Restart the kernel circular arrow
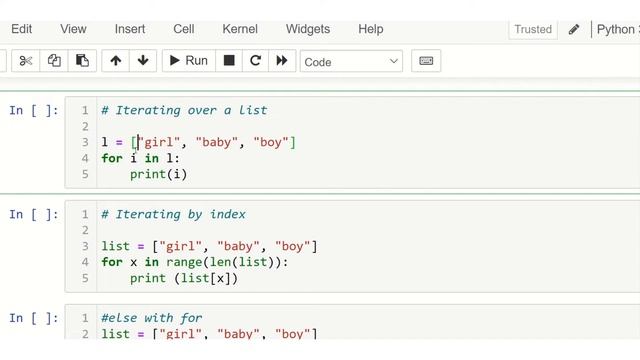This screenshot has width=640, height=360. coord(256,61)
